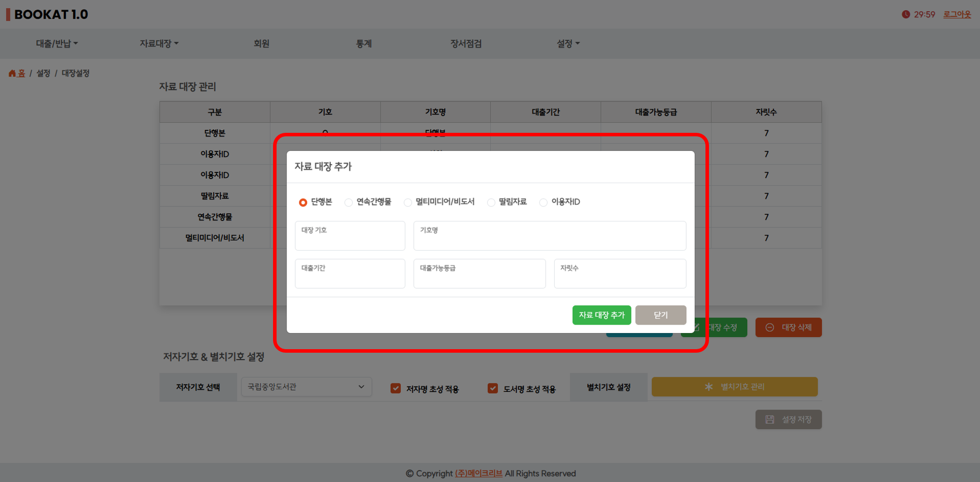The image size is (980, 482).
Task: Select the 딸림자료 radio option
Action: [491, 202]
